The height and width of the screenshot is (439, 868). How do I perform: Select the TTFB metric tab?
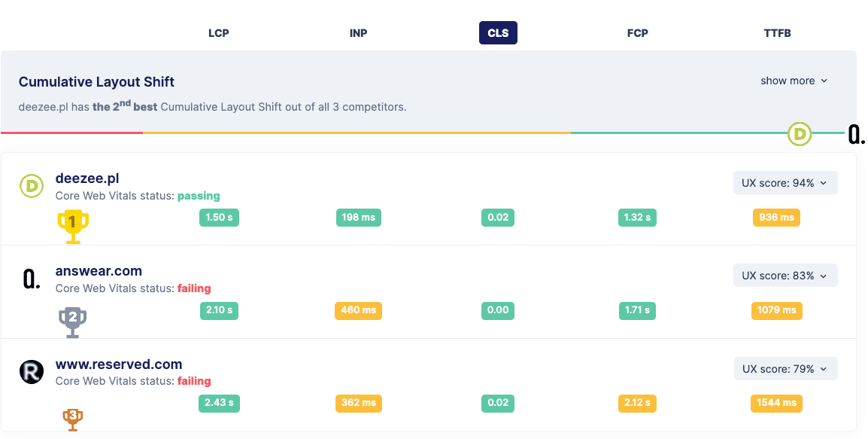(x=777, y=33)
